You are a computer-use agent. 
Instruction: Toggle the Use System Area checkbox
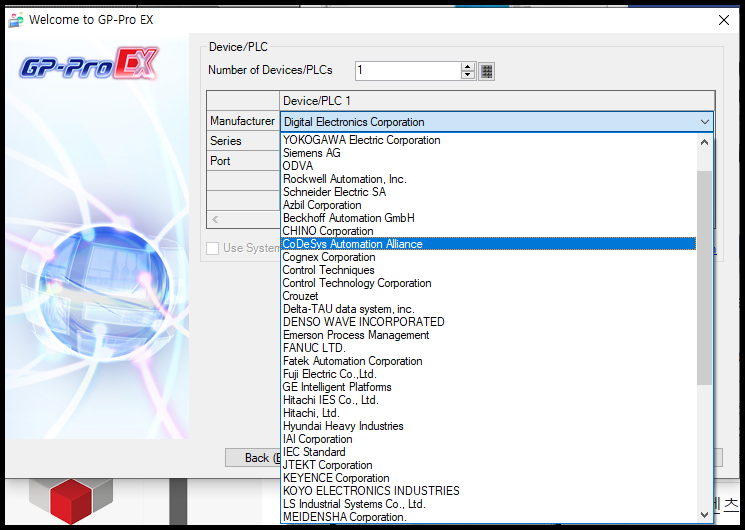[212, 248]
